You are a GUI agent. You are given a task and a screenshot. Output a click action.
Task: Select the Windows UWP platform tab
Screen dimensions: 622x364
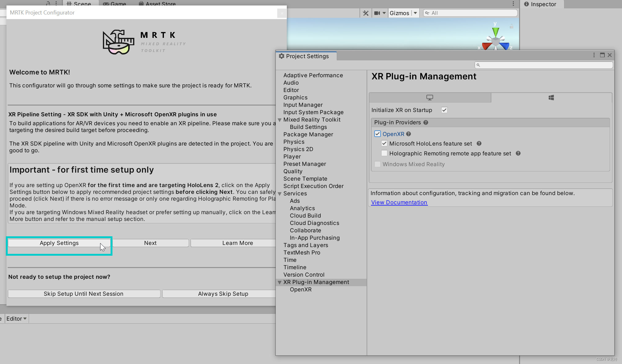pyautogui.click(x=551, y=98)
